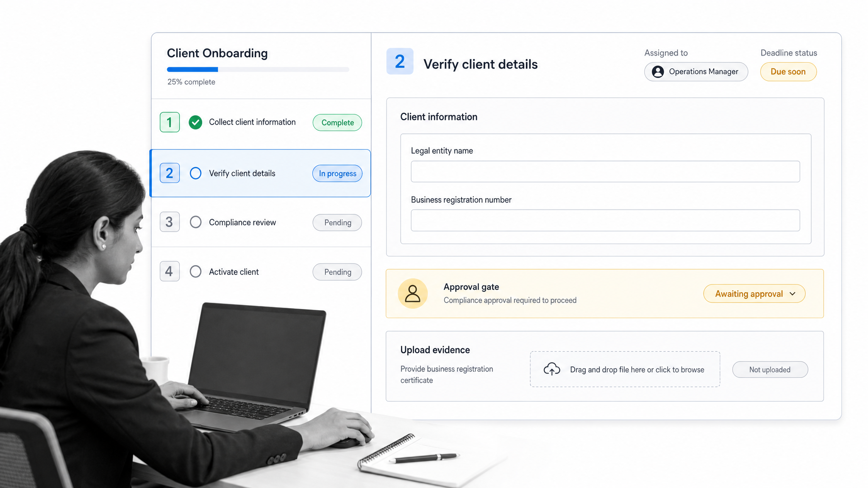Image resolution: width=868 pixels, height=488 pixels.
Task: Click the Assigned to label
Action: [666, 53]
